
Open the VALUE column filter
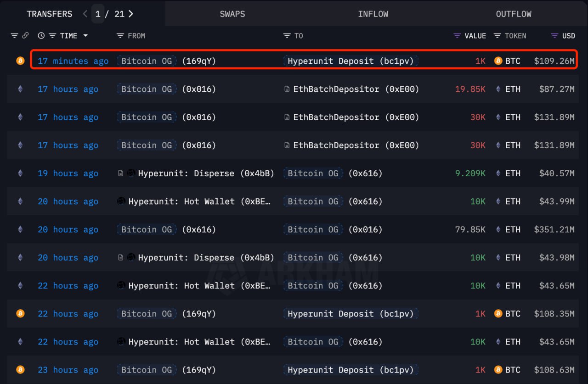457,36
